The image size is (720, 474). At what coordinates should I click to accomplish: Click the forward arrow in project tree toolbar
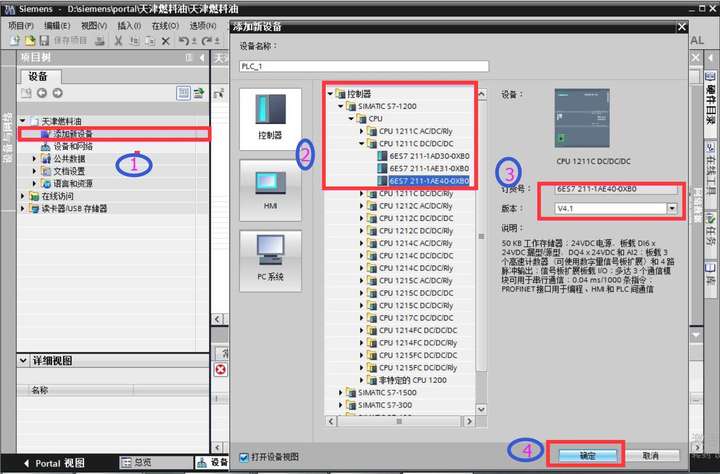pos(57,93)
